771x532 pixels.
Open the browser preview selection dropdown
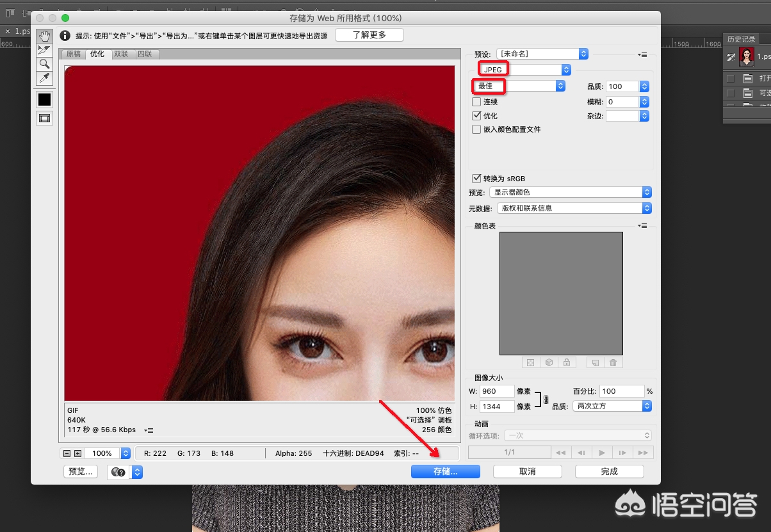137,472
